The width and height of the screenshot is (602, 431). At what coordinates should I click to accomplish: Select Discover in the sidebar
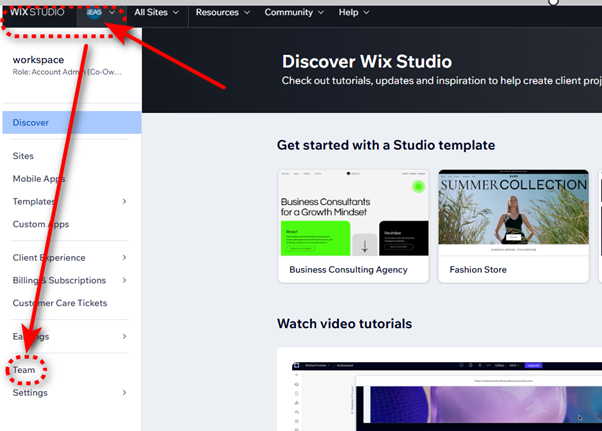tap(72, 122)
